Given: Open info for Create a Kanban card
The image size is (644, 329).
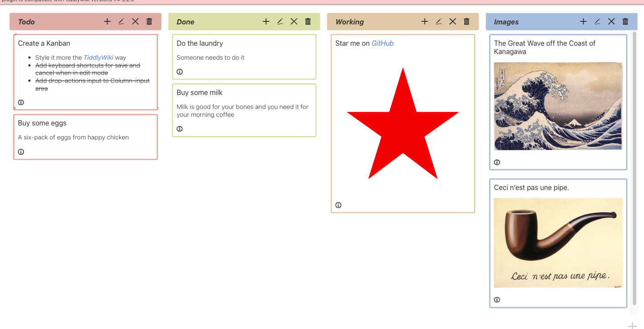Looking at the screenshot, I should [x=21, y=102].
